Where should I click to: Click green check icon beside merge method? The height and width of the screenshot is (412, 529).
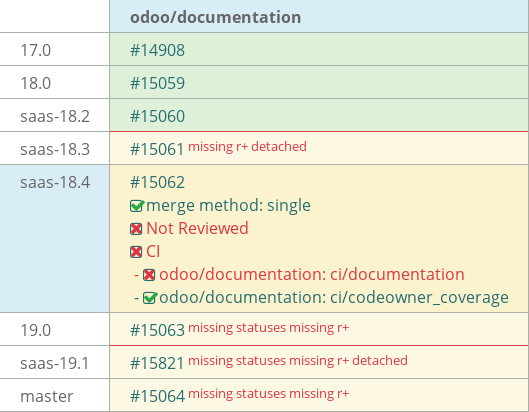[137, 206]
